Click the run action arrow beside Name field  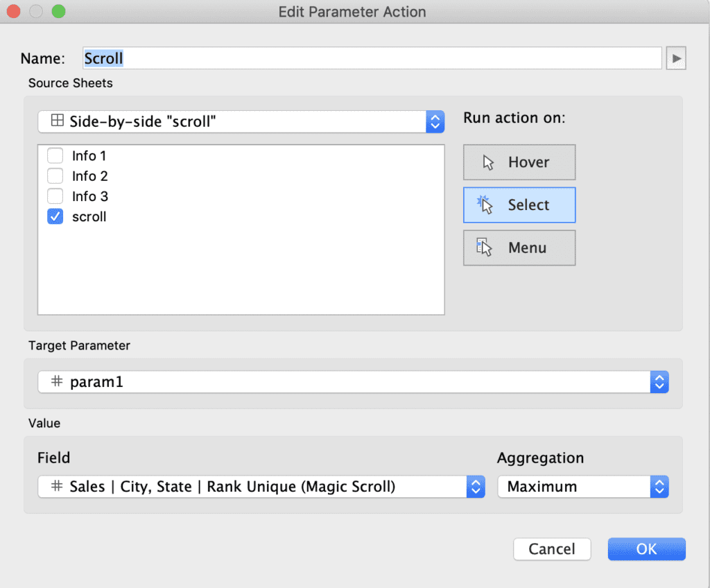click(675, 58)
